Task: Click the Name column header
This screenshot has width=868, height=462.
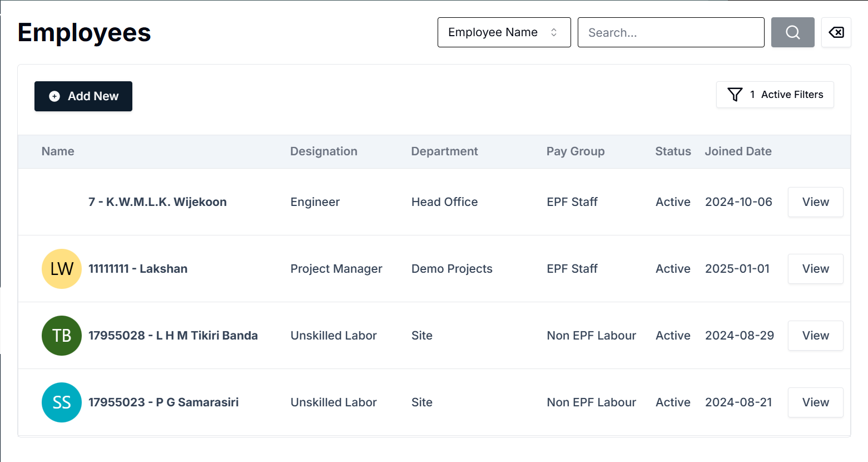Action: 58,151
